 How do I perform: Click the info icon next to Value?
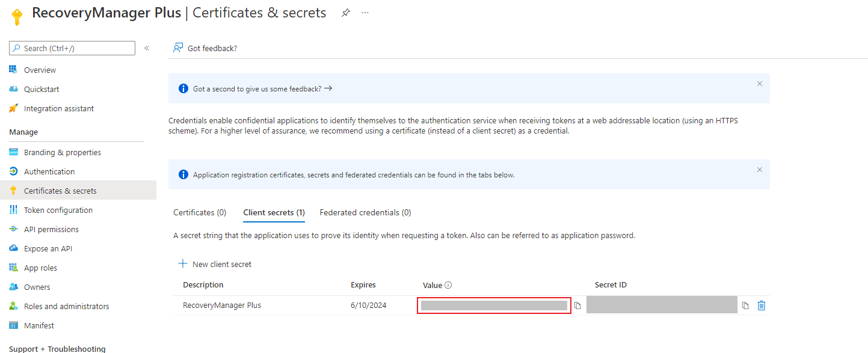449,284
